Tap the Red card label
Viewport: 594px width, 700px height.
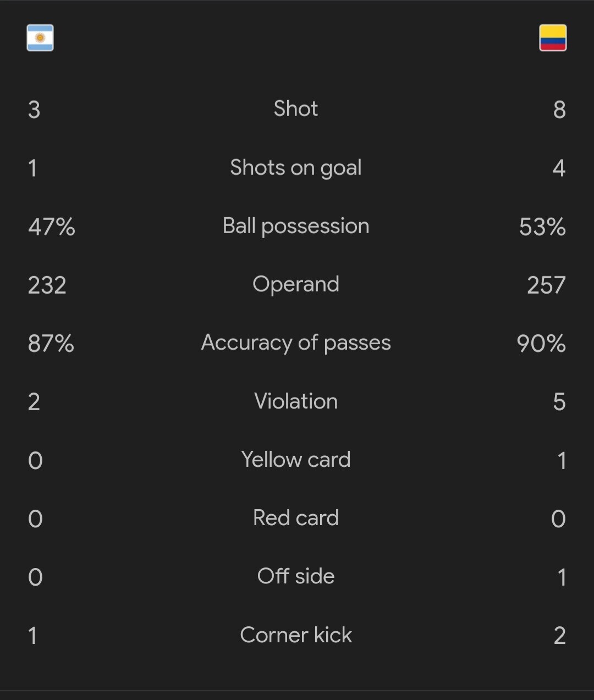[x=296, y=517]
